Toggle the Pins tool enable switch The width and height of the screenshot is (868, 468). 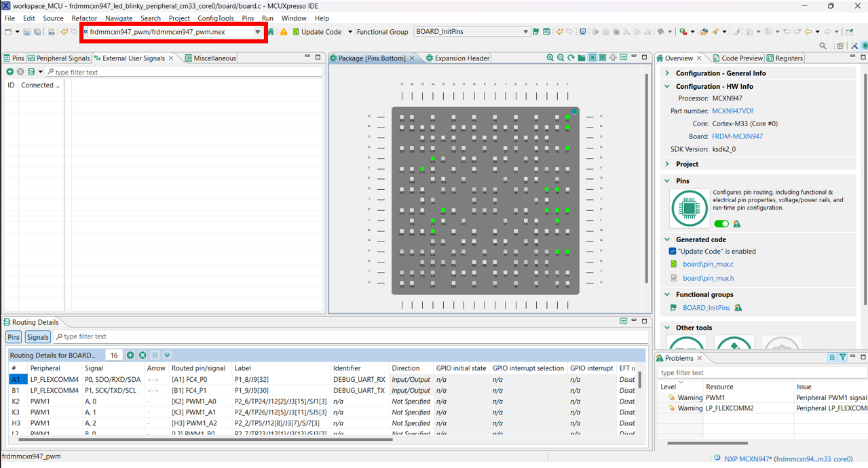coord(721,224)
